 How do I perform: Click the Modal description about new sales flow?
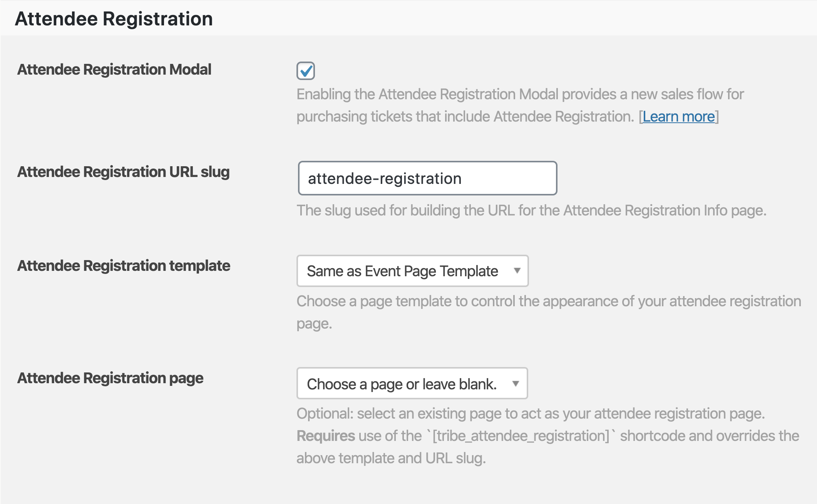point(520,105)
